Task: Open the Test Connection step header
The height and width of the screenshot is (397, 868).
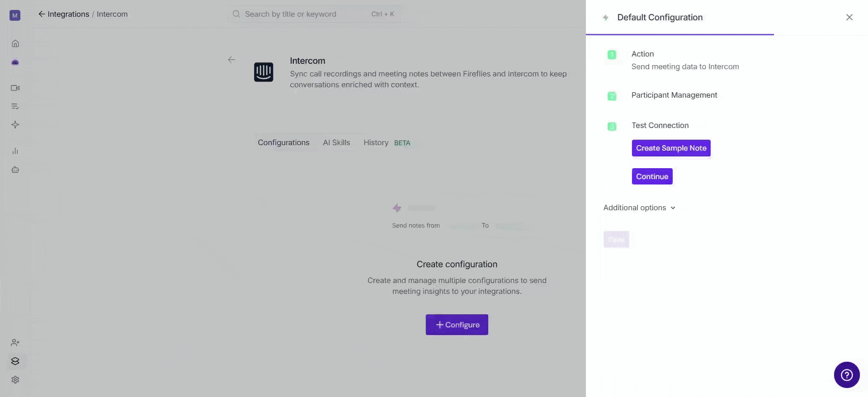Action: (x=660, y=125)
